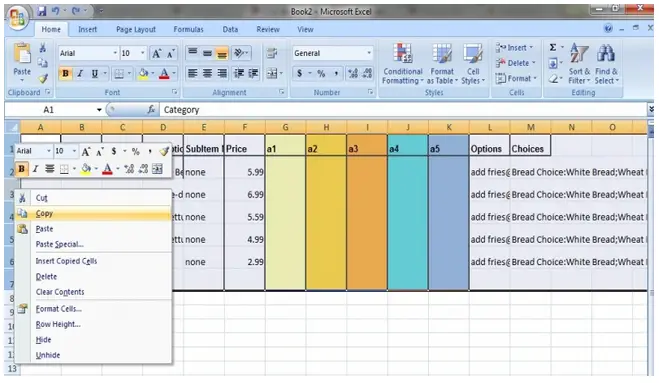Toggle Italic in ribbon Font group
This screenshot has width=659, height=383.
[80, 74]
